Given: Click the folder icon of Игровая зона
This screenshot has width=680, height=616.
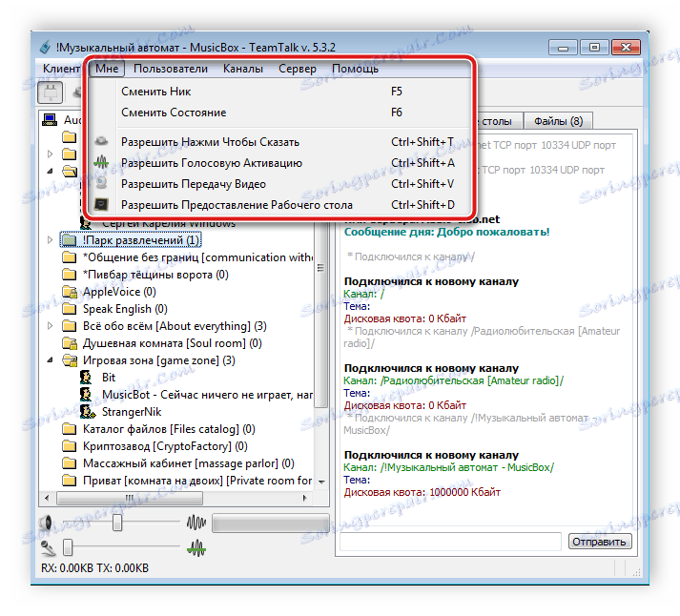Looking at the screenshot, I should coord(70,359).
